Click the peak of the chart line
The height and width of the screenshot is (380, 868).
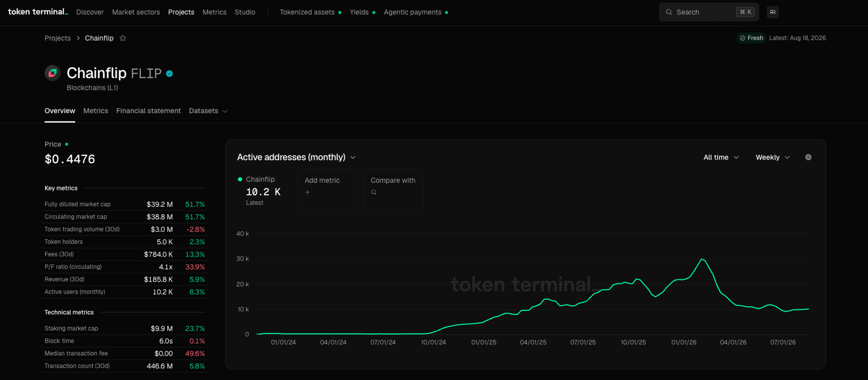click(x=702, y=259)
